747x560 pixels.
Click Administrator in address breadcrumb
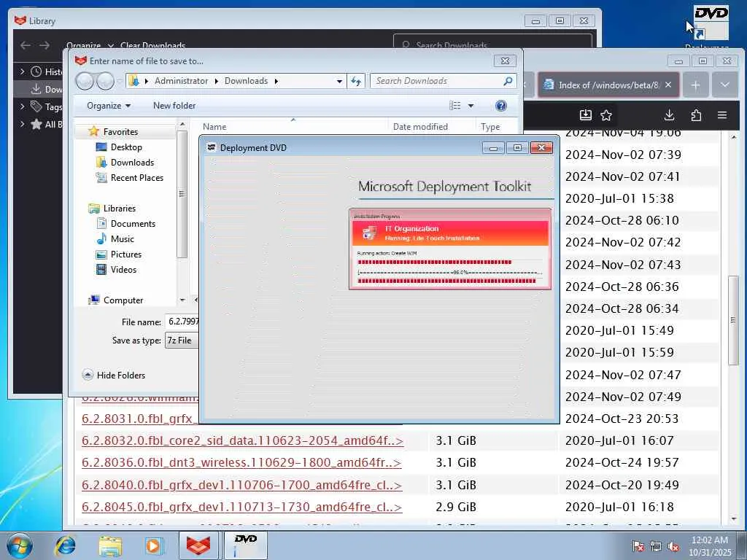181,81
